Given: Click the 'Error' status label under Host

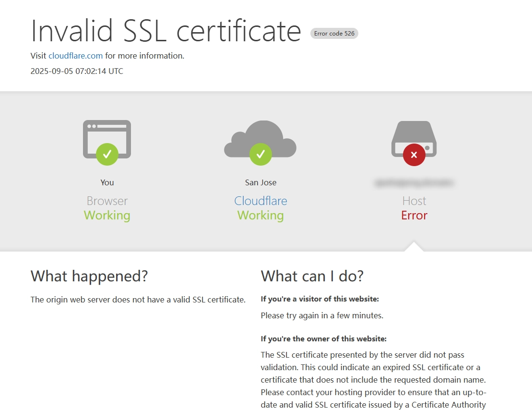Looking at the screenshot, I should pyautogui.click(x=414, y=215).
